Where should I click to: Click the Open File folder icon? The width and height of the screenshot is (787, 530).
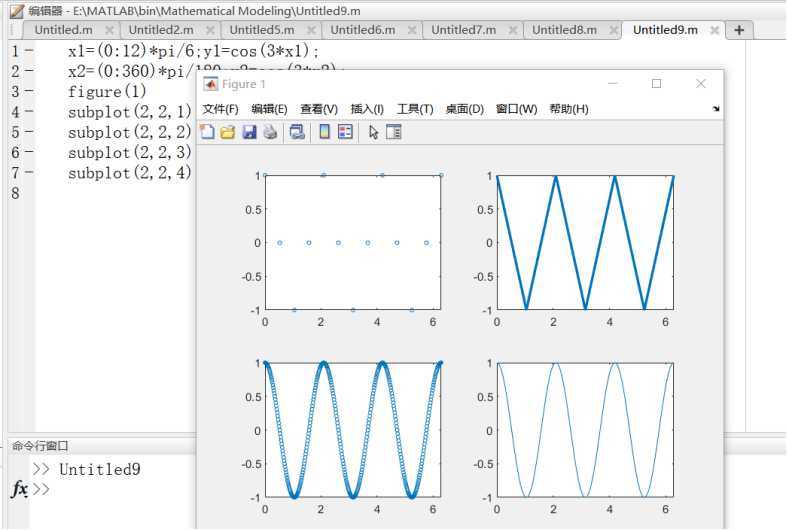(x=228, y=132)
